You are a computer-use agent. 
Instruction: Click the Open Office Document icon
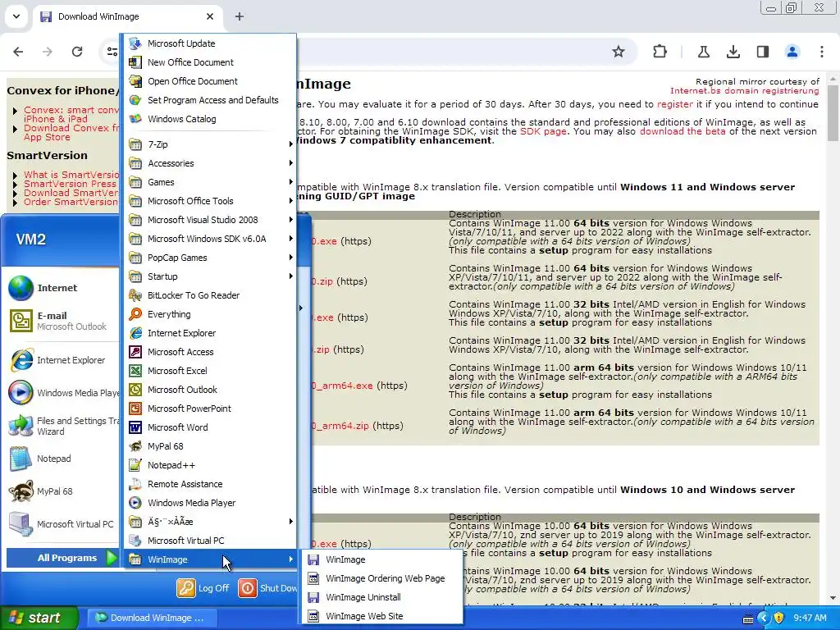(x=135, y=81)
